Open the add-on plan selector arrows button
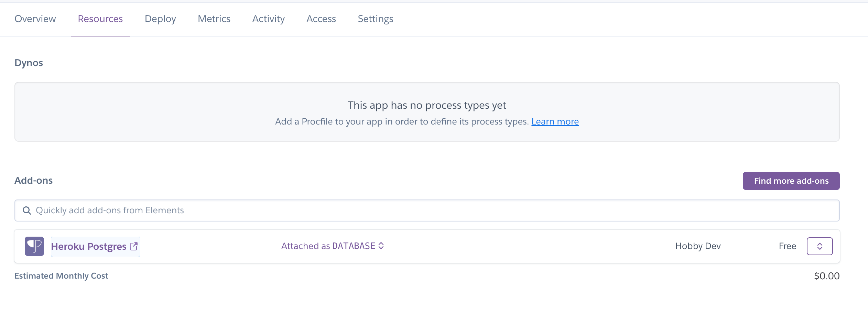The width and height of the screenshot is (868, 313). [x=820, y=246]
